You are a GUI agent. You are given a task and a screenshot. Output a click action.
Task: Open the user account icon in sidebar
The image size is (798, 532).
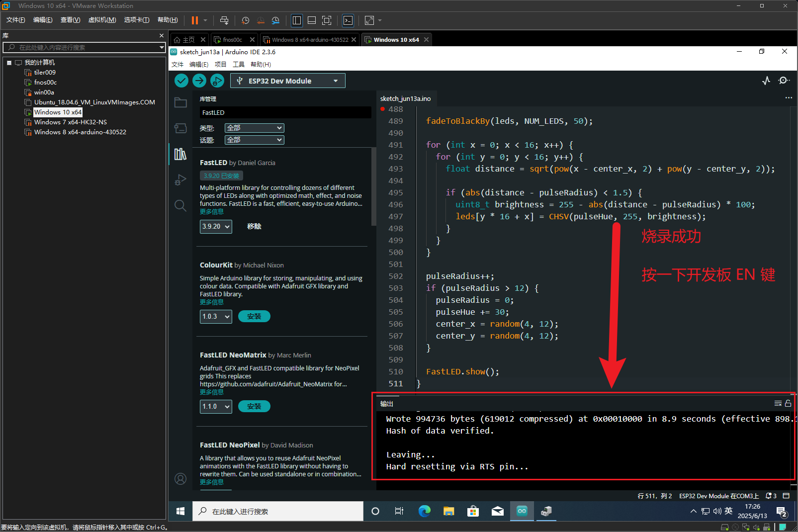[x=180, y=479]
